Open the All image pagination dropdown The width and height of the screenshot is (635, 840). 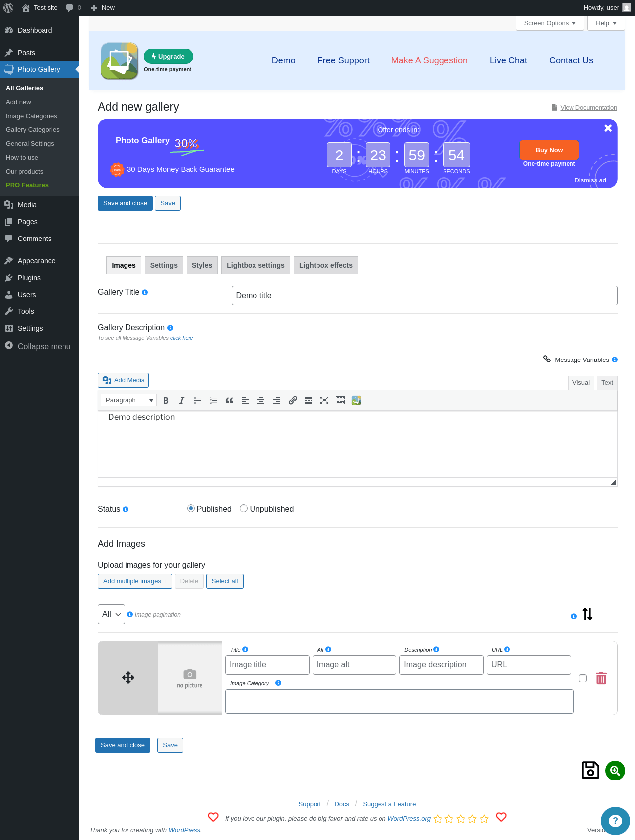tap(111, 614)
